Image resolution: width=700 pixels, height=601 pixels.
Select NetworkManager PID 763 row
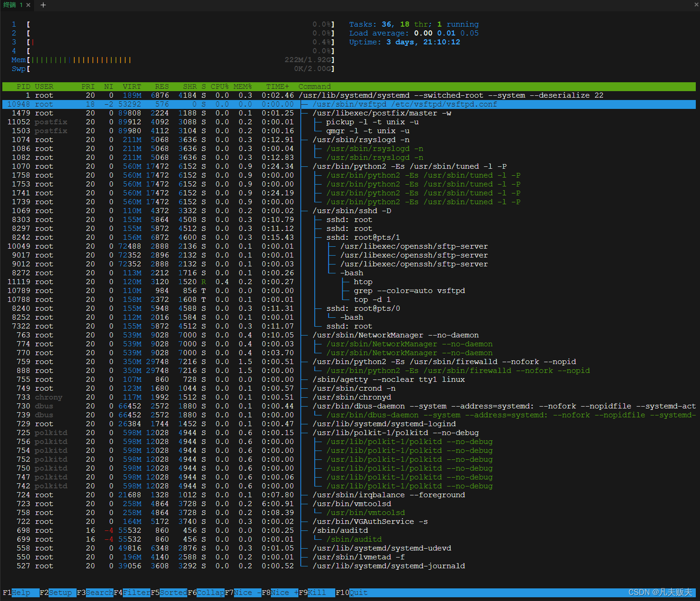[x=349, y=335]
